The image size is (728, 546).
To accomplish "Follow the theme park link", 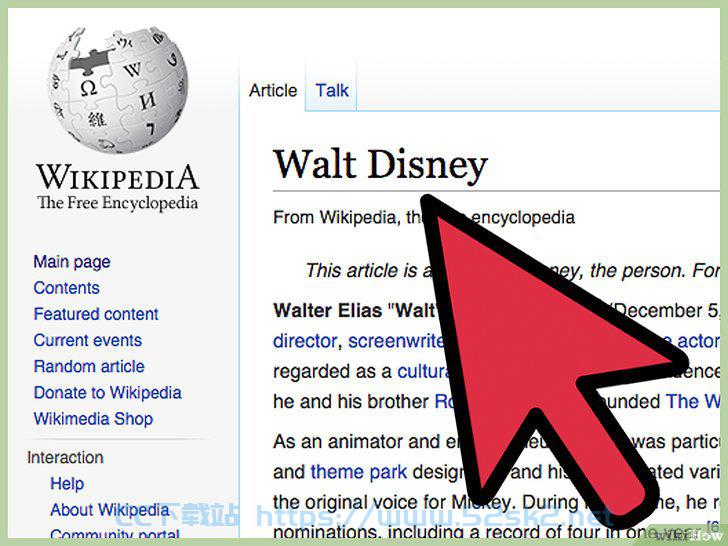I will click(x=359, y=472).
